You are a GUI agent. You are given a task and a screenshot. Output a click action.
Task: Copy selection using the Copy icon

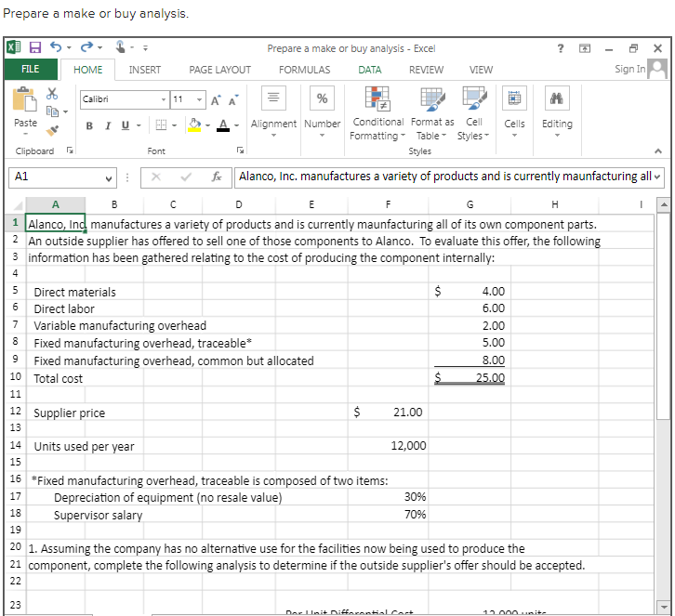point(52,111)
